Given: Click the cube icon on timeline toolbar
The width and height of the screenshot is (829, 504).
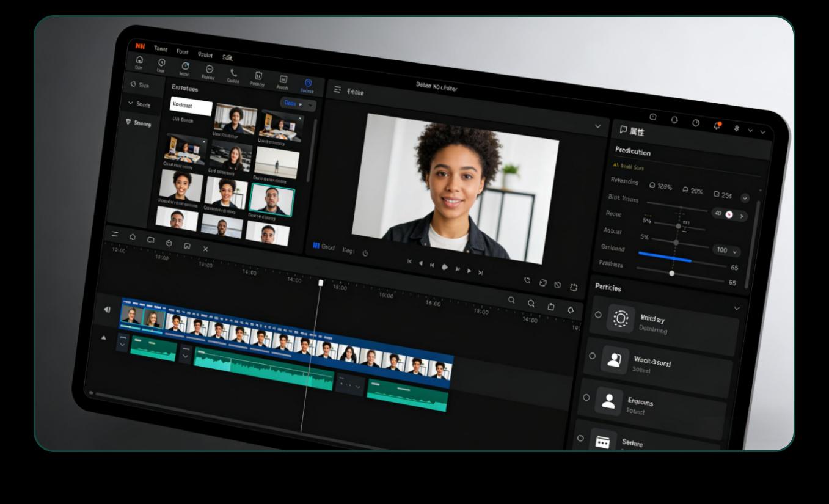Looking at the screenshot, I should point(169,243).
